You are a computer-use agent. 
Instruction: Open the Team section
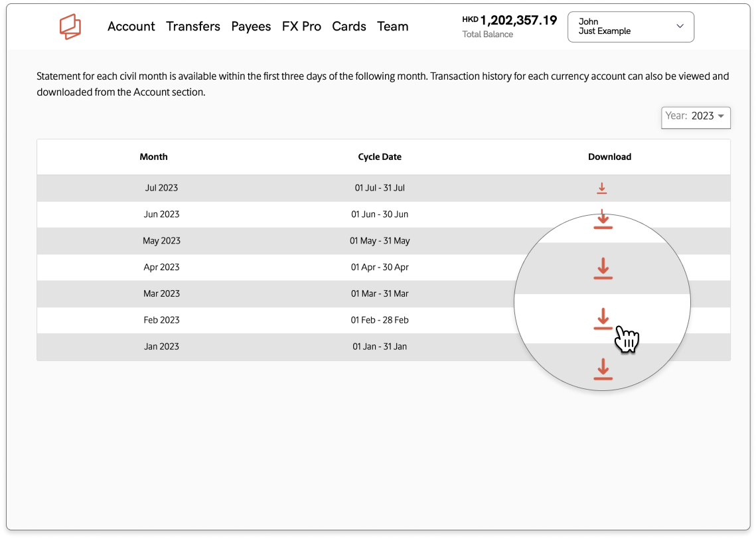[x=392, y=27]
